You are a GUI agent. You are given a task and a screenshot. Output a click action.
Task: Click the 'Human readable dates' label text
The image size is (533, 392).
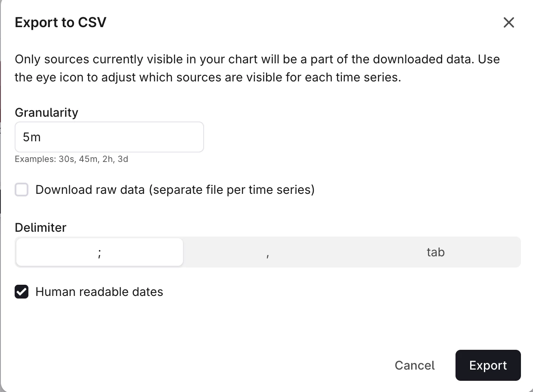pyautogui.click(x=99, y=292)
